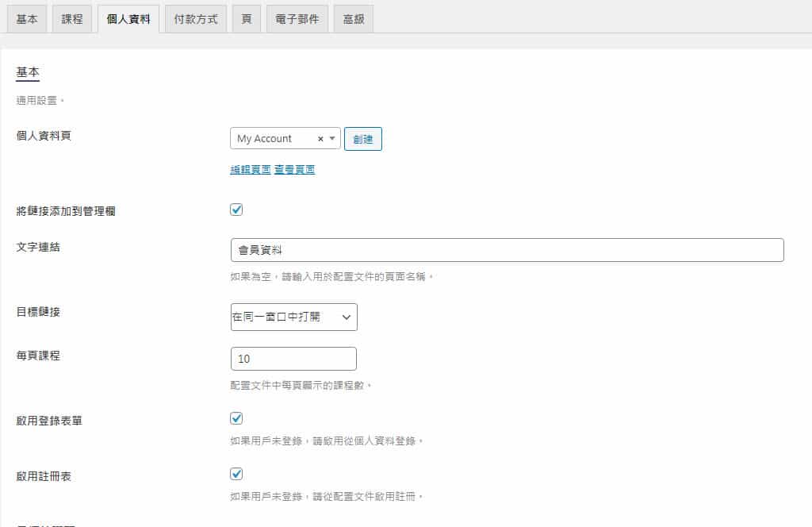This screenshot has width=812, height=527.
Task: Uncheck the 啟用註冊表 checkbox
Action: (236, 474)
